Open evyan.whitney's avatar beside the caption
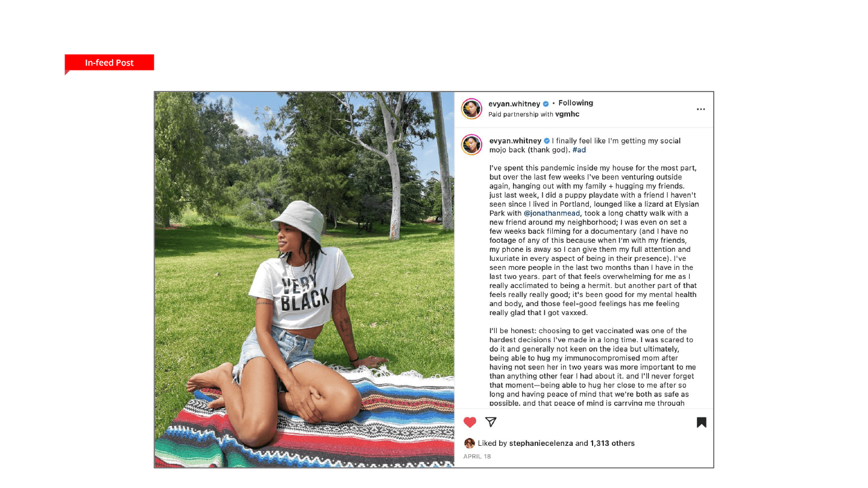Image resolution: width=868 pixels, height=488 pixels. pos(471,145)
